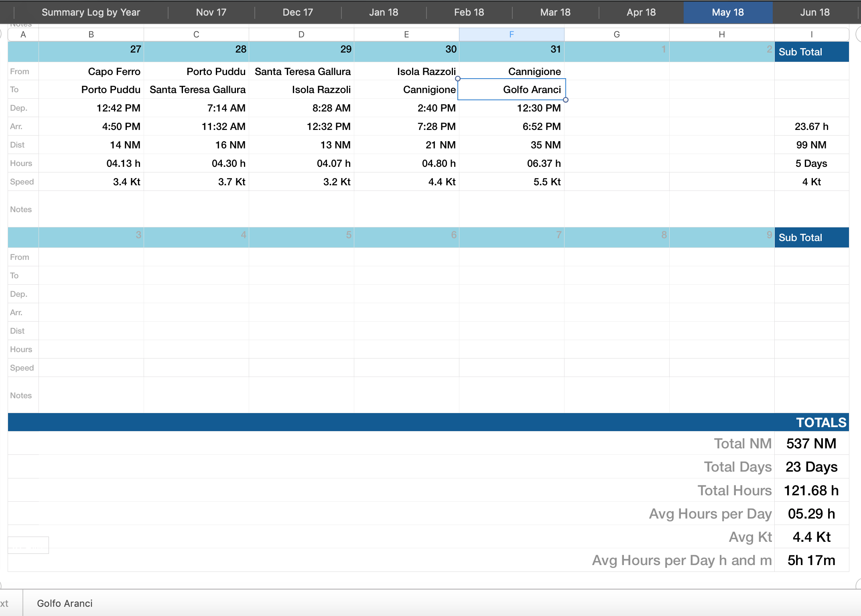Image resolution: width=861 pixels, height=616 pixels.
Task: Click the top-left selection handle of Golfo Aranci cell
Action: tap(458, 79)
